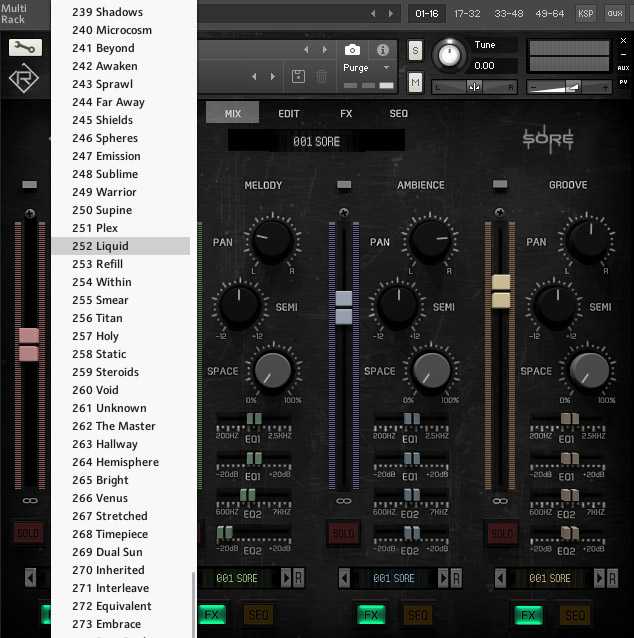Switch to the EDIT tab

(289, 114)
